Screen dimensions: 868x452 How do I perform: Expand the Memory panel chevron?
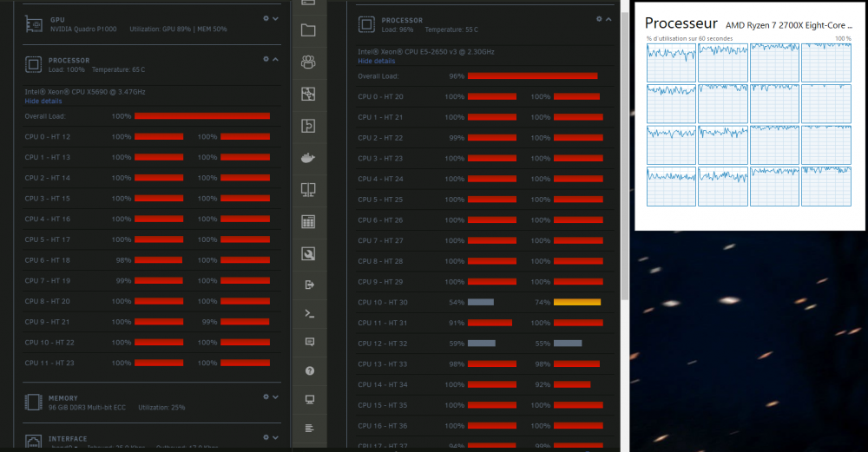pos(275,396)
